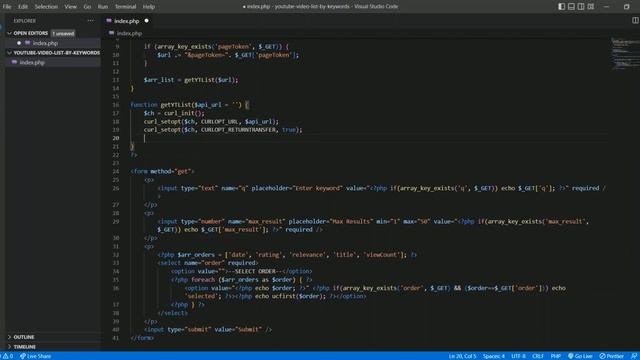Click the EXPLORER panel title
This screenshot has width=640, height=360.
coord(24,20)
